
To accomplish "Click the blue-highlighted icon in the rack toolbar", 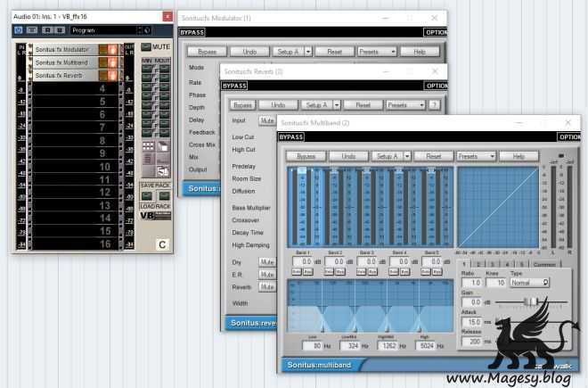I will (19, 30).
